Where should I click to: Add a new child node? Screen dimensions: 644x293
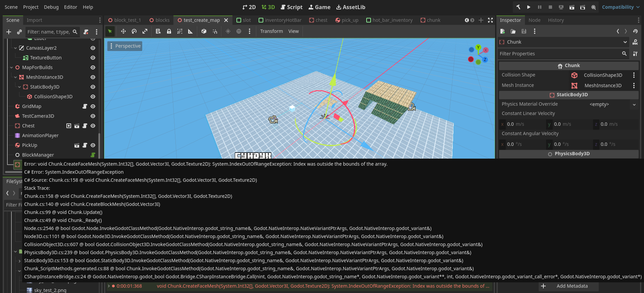pos(9,32)
